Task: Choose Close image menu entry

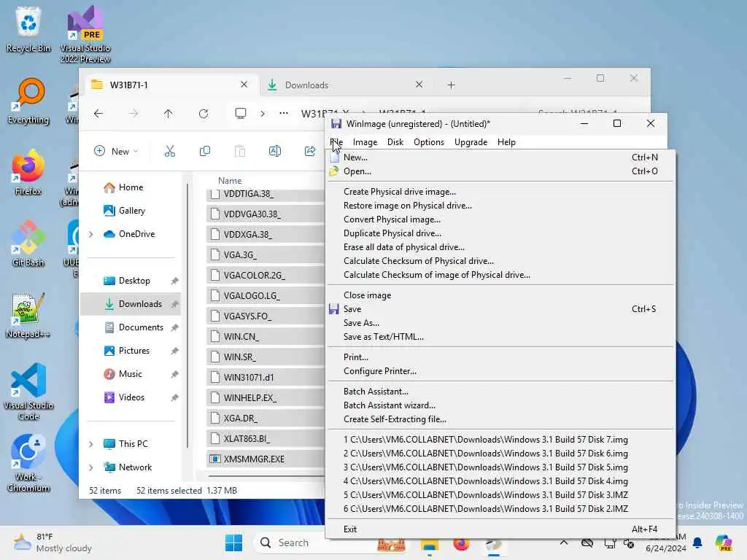Action: point(500,295)
